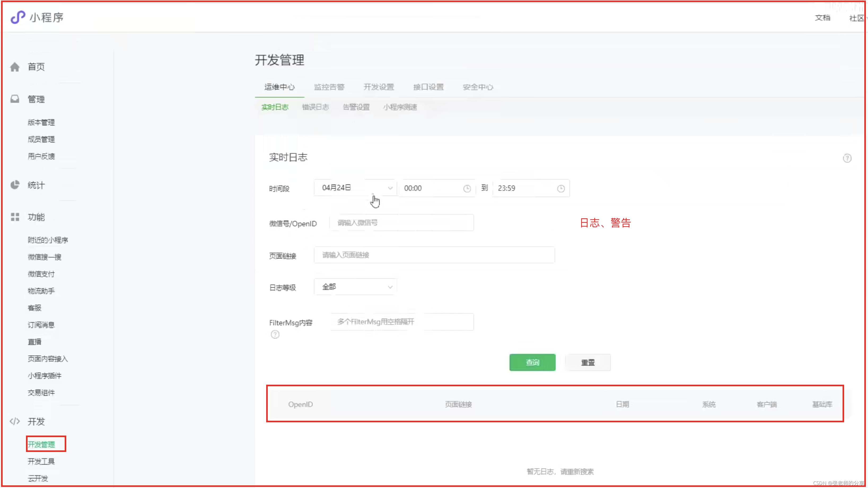
Task: Click the 页面链接 input field
Action: 434,255
